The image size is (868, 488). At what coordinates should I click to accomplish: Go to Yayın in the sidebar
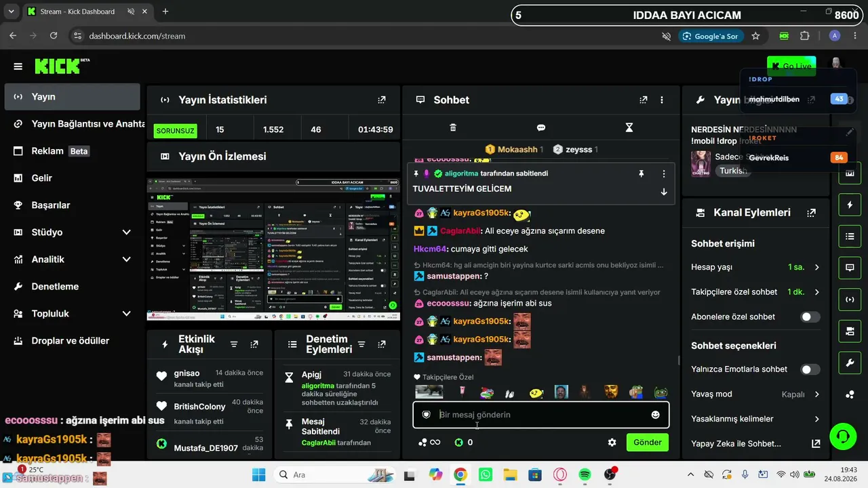tap(72, 97)
